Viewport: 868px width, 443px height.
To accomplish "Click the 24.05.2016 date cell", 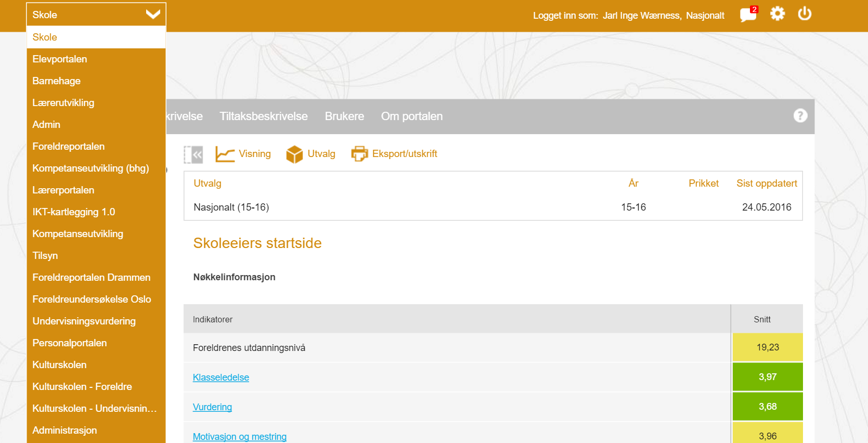I will pyautogui.click(x=767, y=207).
